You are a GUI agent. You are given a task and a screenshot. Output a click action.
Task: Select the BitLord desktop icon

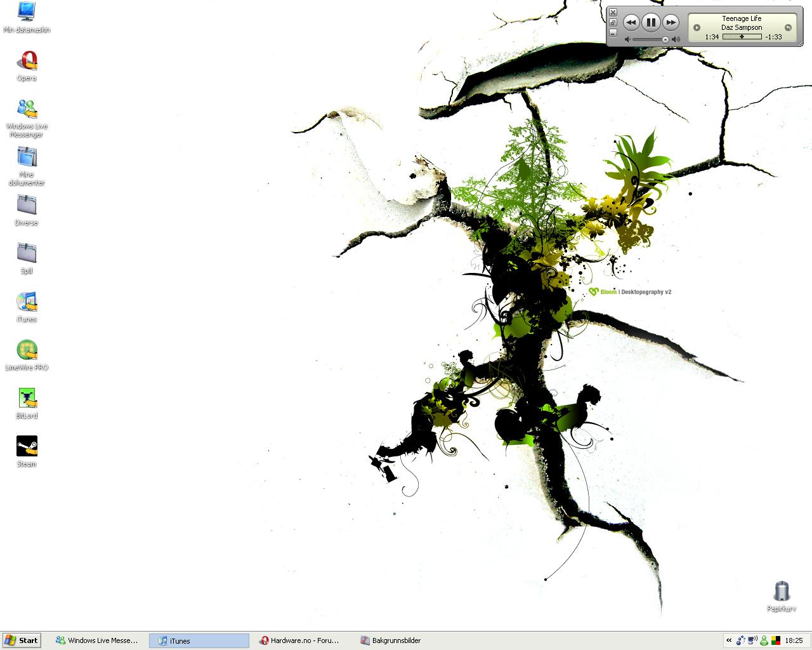pos(27,403)
